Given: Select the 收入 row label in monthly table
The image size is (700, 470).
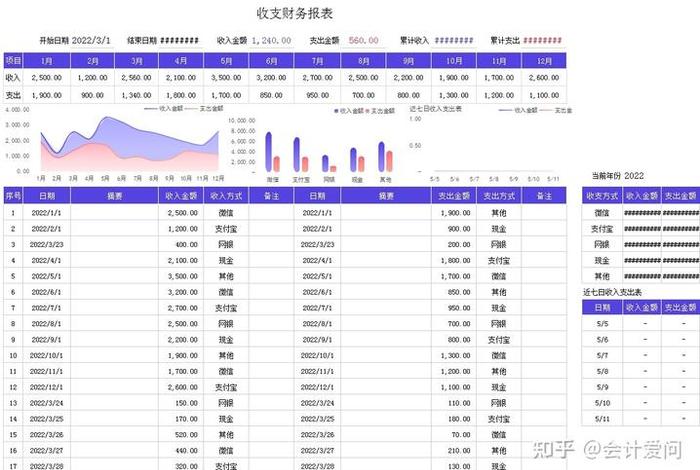Looking at the screenshot, I should pos(13,78).
